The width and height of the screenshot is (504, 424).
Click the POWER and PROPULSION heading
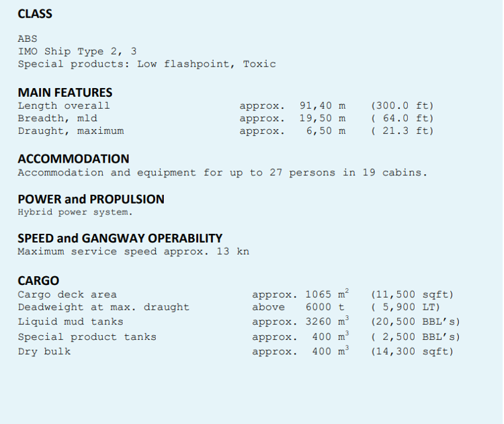point(91,199)
